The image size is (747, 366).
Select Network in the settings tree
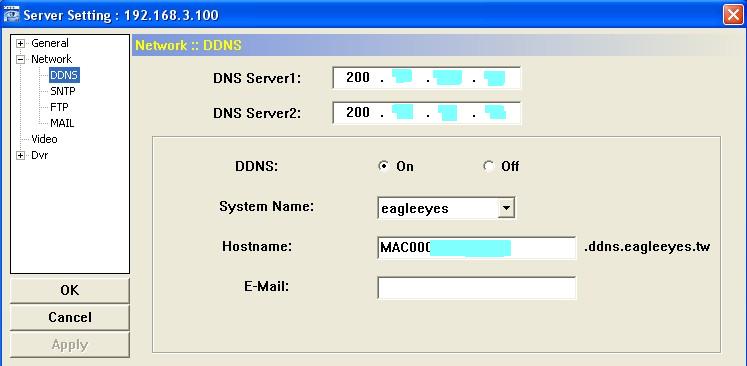coord(51,60)
